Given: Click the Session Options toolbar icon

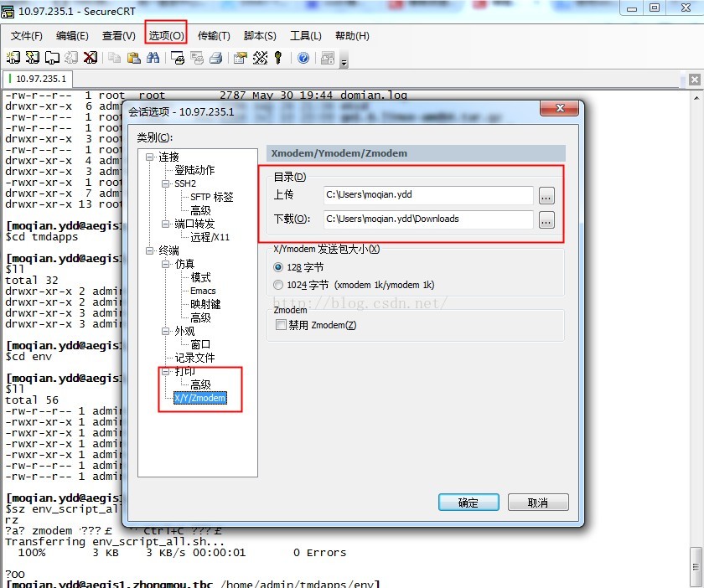Looking at the screenshot, I should coord(241,58).
